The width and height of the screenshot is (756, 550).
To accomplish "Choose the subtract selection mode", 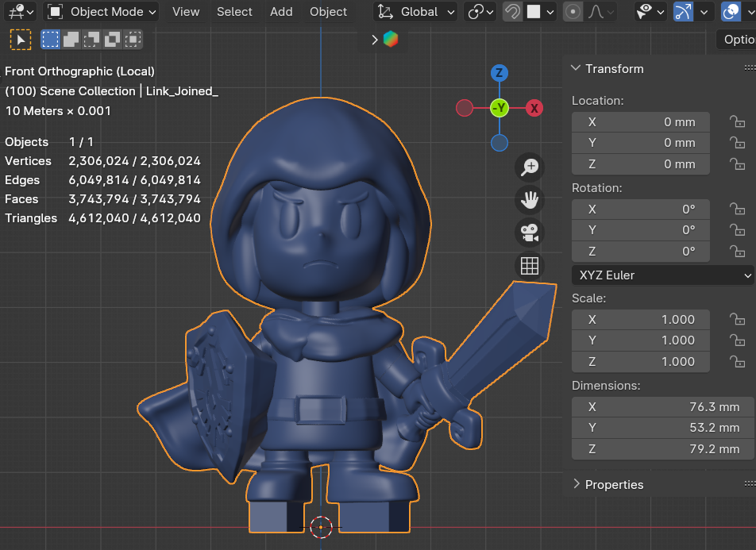I will click(x=91, y=40).
